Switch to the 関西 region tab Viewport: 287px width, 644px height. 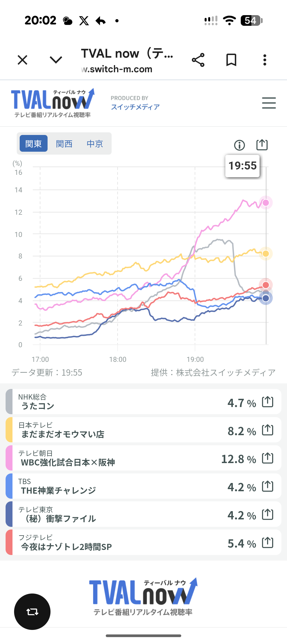[64, 143]
